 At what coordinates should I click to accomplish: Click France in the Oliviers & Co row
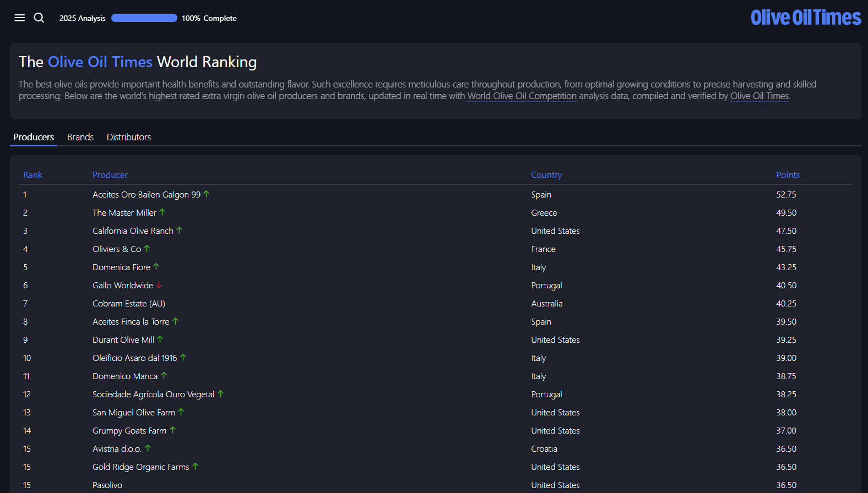(544, 249)
